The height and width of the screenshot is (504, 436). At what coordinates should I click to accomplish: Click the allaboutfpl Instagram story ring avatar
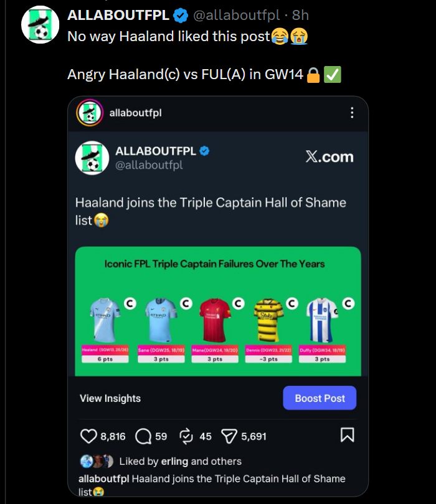click(x=89, y=113)
